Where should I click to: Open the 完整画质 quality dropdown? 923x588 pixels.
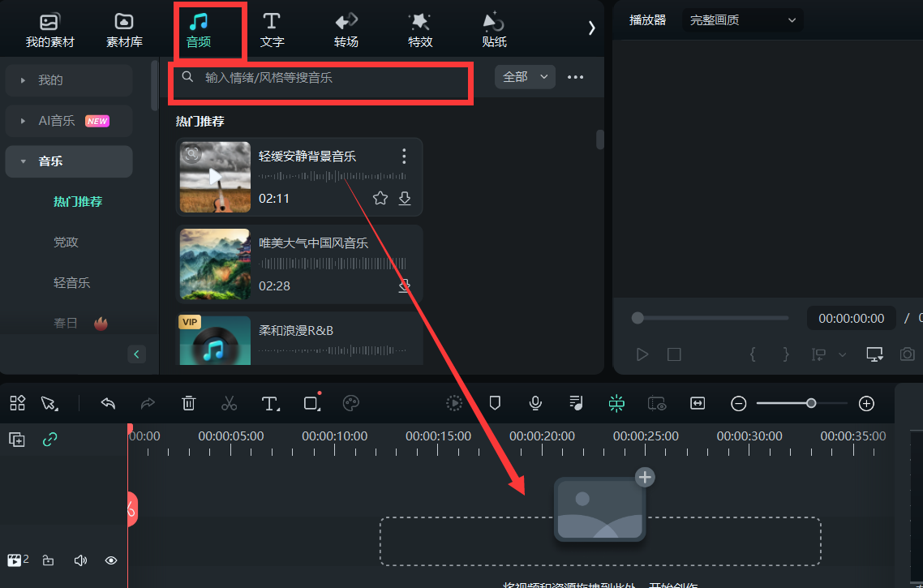[x=741, y=19]
